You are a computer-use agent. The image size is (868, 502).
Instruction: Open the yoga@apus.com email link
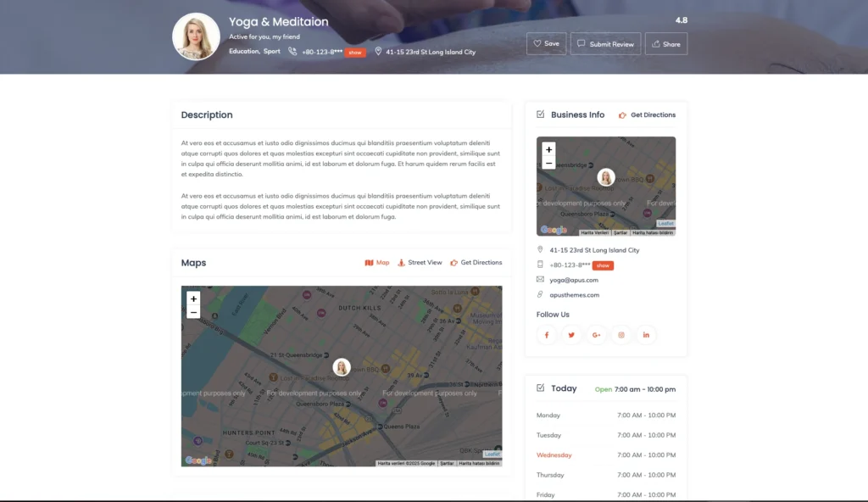[574, 280]
